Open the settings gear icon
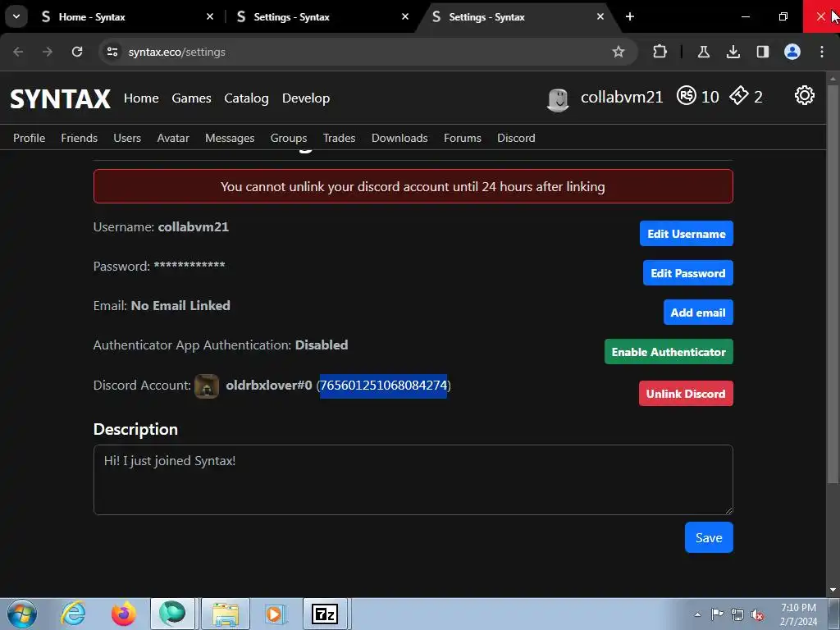 click(804, 95)
